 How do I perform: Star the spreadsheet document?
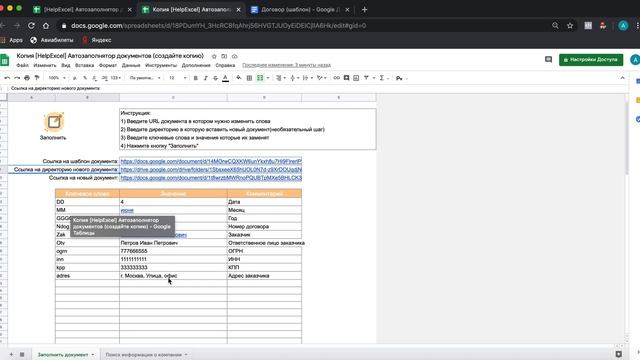214,56
